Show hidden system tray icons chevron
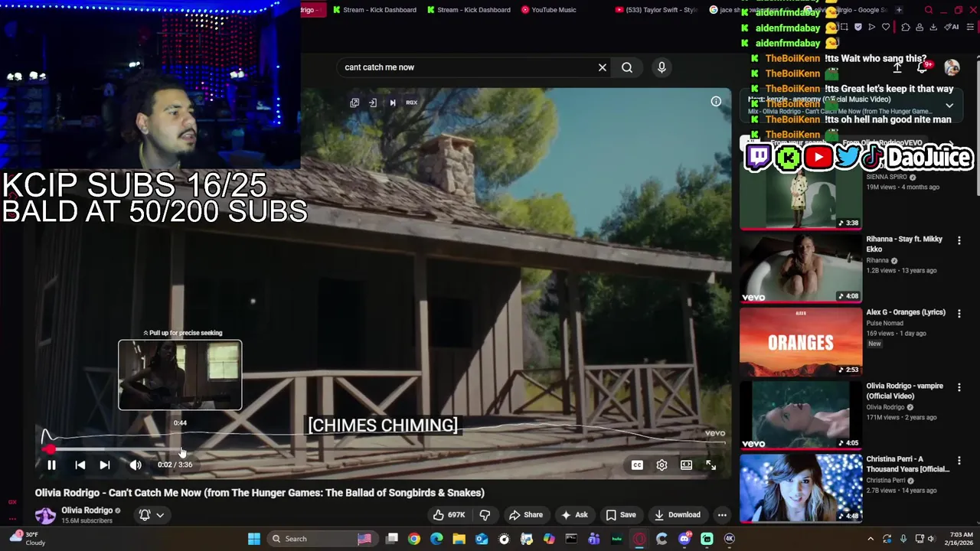 [x=871, y=539]
